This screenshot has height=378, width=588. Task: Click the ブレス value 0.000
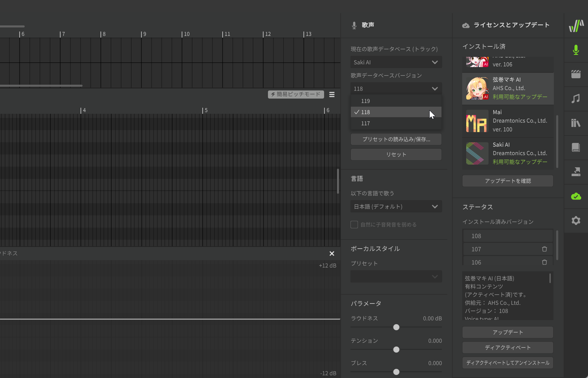pyautogui.click(x=435, y=363)
